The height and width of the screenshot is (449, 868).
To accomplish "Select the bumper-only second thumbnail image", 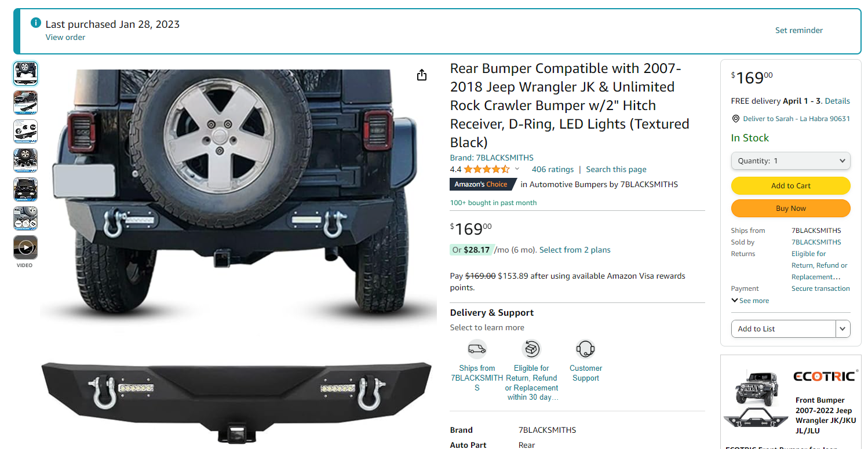I will 25,103.
